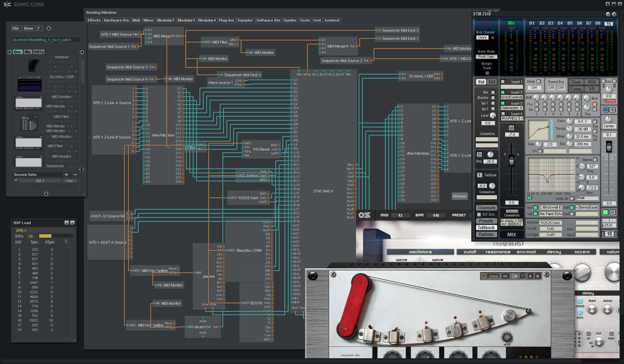
Task: Click the D dim button in STM 2448
Action: [479, 154]
